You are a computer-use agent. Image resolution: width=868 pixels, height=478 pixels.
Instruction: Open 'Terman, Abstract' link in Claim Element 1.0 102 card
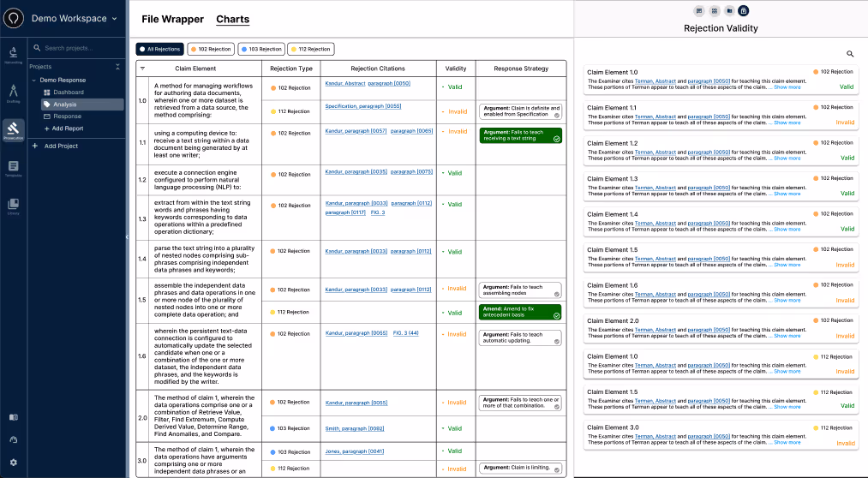tap(655, 81)
